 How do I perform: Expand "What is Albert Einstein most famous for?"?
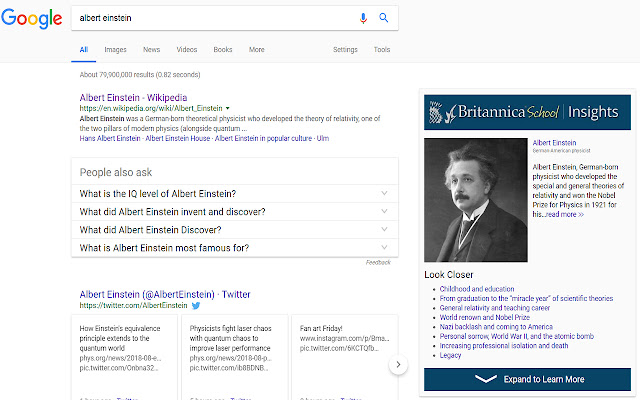point(235,248)
